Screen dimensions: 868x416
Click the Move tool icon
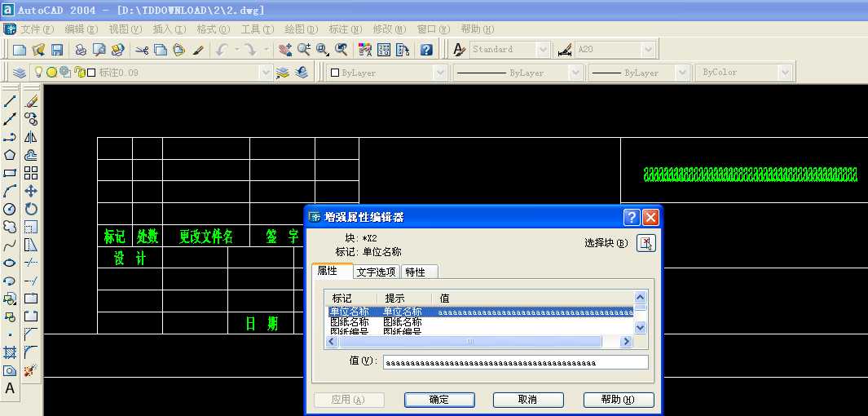point(31,191)
